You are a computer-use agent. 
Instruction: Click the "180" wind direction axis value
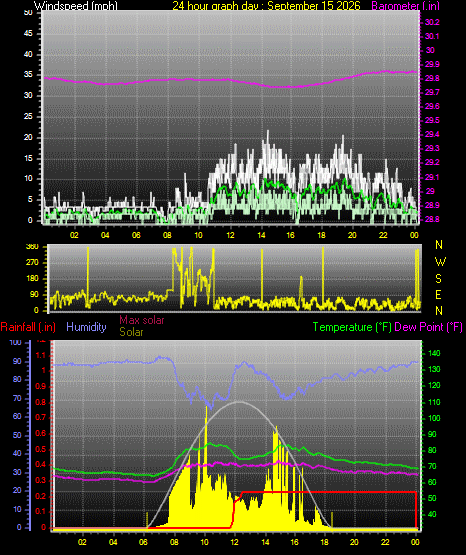33,279
